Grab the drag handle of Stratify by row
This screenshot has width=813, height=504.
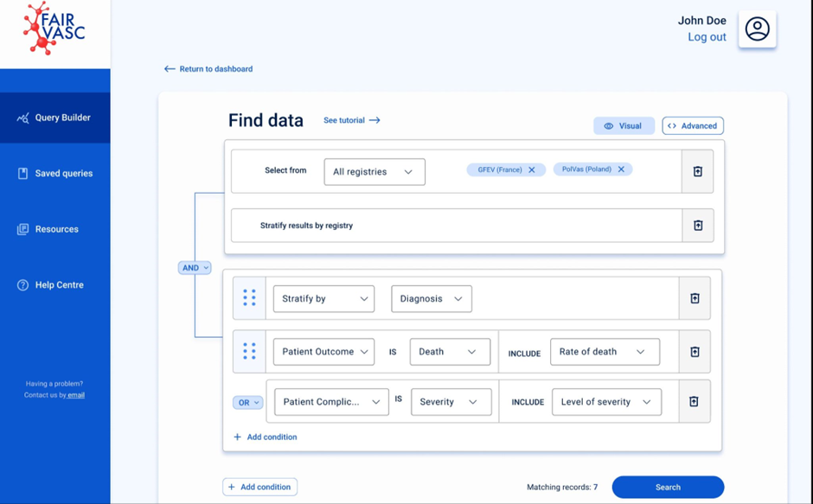pyautogui.click(x=249, y=298)
